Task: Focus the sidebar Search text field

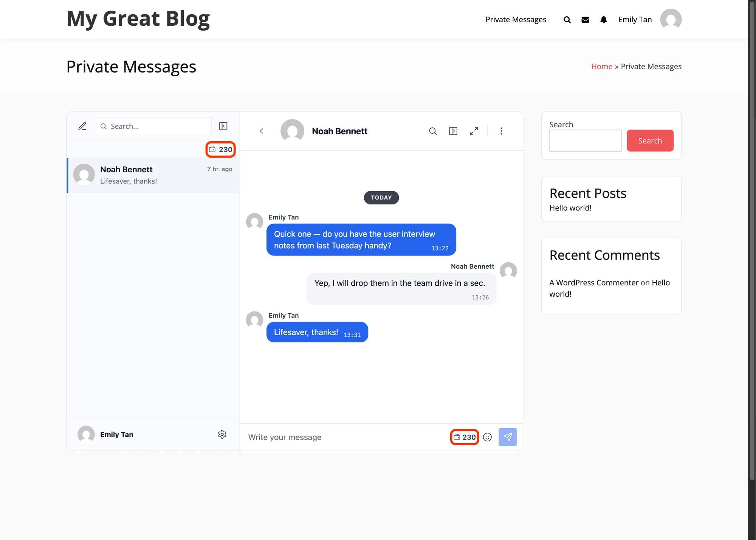Action: [x=585, y=141]
